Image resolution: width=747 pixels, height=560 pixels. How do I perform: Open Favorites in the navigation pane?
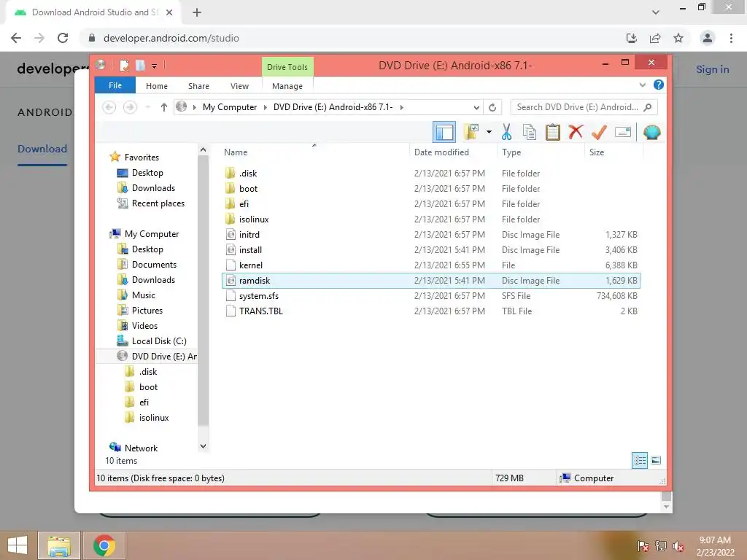142,157
